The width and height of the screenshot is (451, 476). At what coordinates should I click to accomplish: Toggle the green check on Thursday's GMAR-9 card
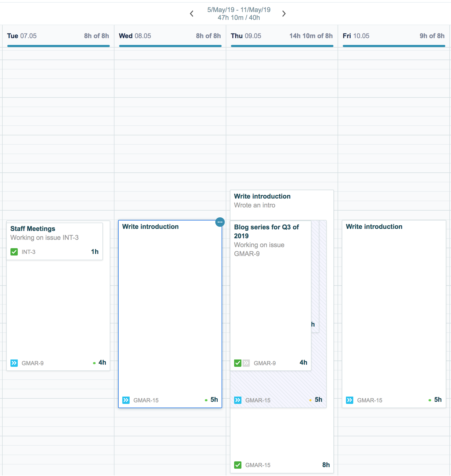pos(238,363)
